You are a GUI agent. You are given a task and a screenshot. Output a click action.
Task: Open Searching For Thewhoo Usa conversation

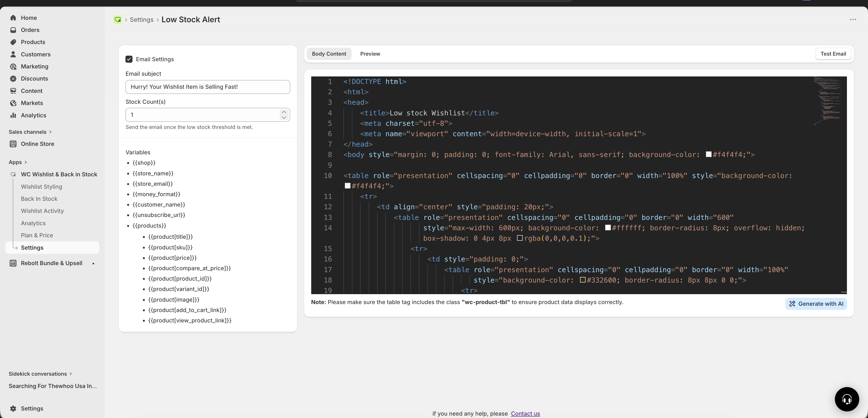[53, 386]
